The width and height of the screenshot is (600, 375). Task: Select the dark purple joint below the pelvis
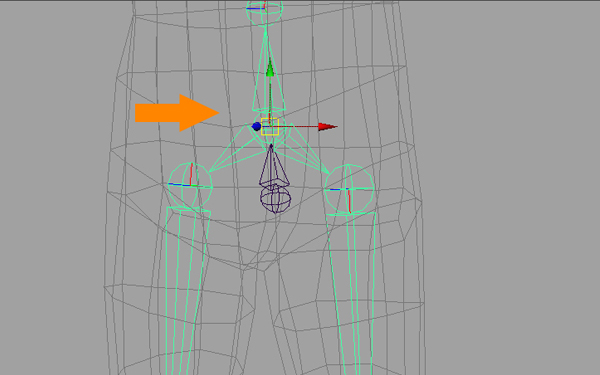pyautogui.click(x=275, y=198)
